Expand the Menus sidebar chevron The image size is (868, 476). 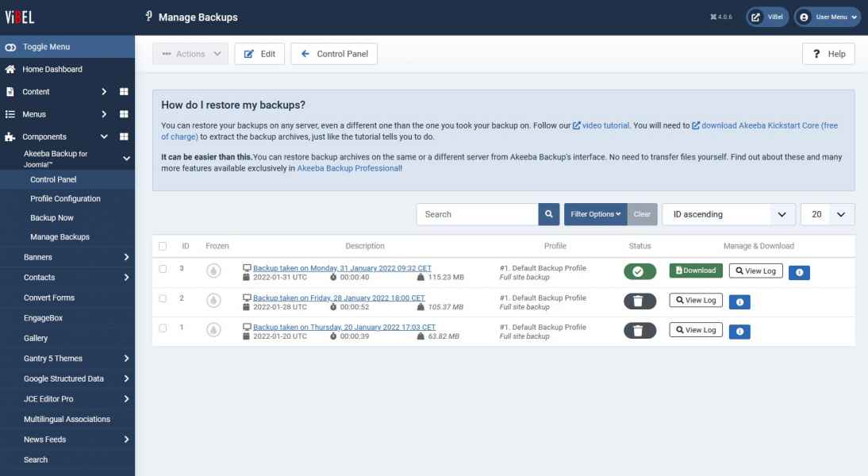103,114
